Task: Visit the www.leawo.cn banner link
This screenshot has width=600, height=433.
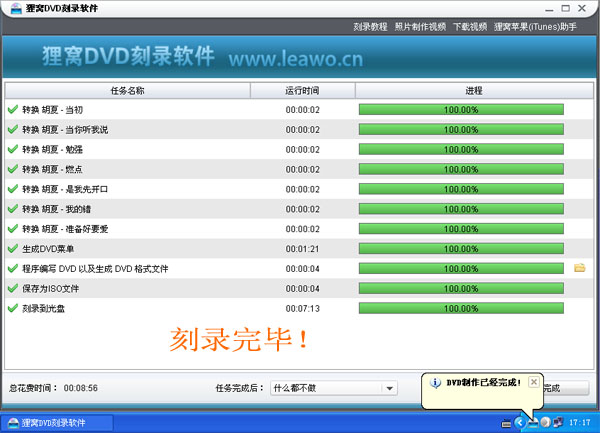Action: 296,59
